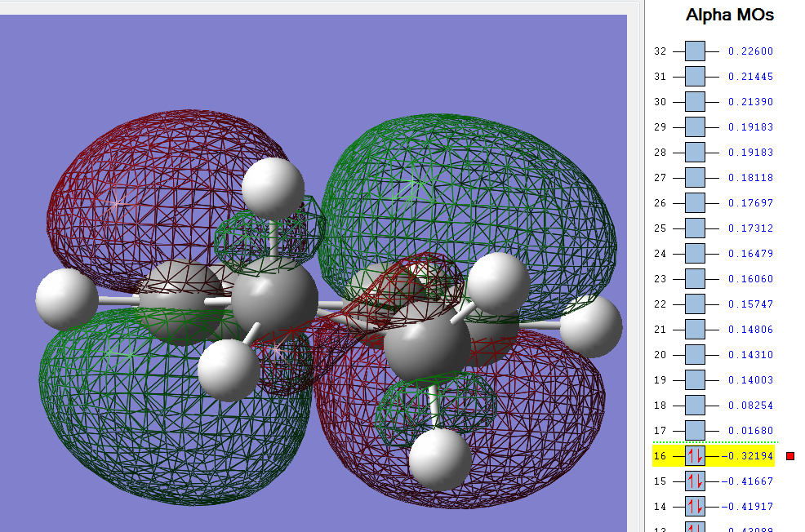
Task: Click energy value 0.08254
Action: [x=750, y=406]
